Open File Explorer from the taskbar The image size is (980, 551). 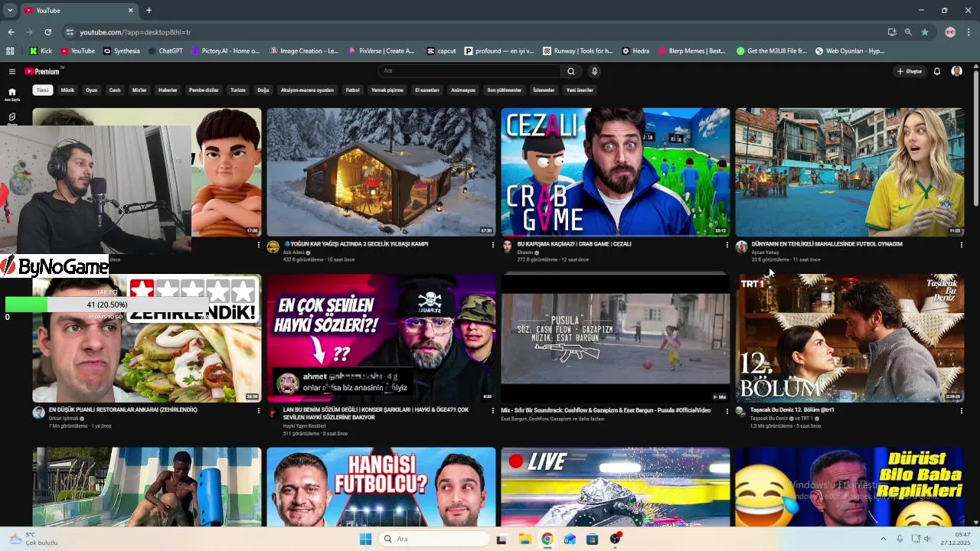pos(524,539)
